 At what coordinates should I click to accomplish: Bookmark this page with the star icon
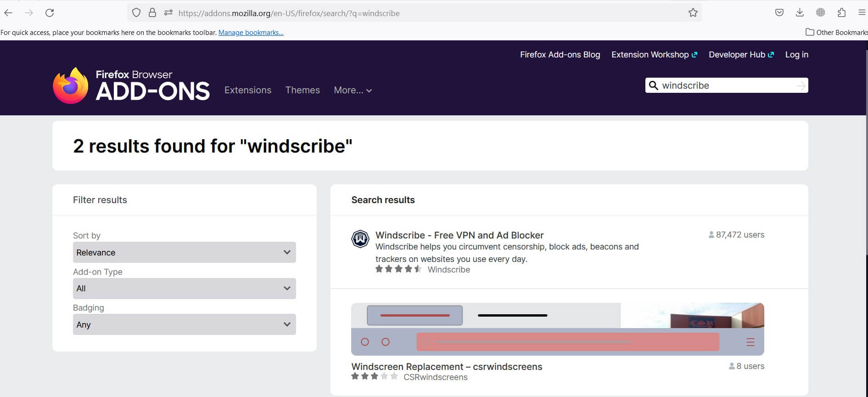693,13
